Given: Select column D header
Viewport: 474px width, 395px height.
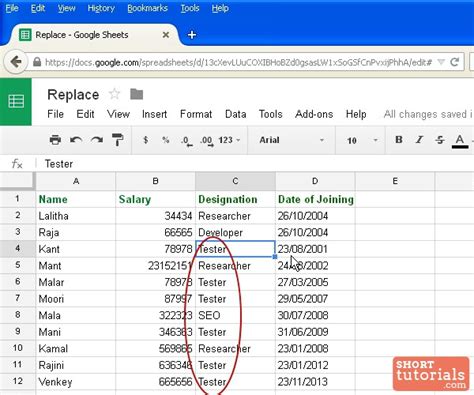Looking at the screenshot, I should [x=315, y=181].
